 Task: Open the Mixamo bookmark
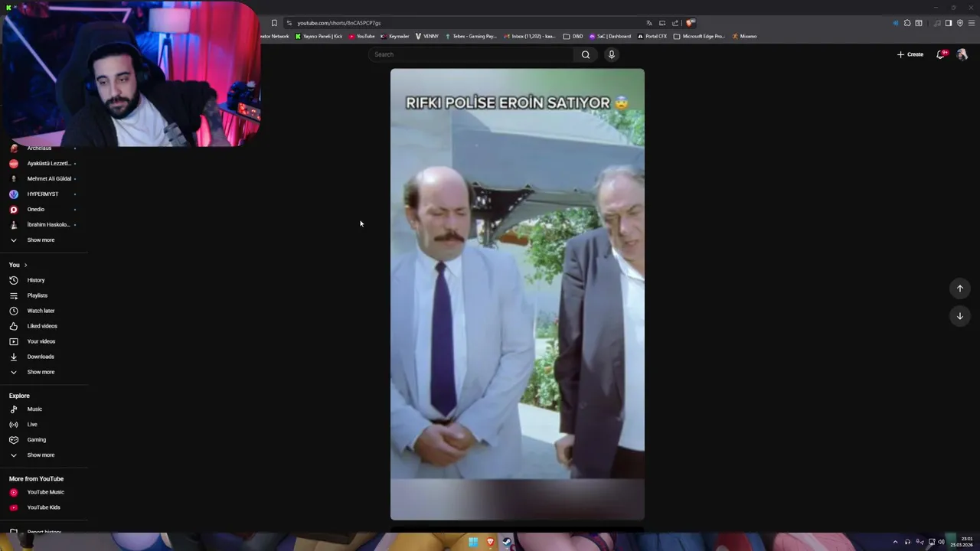[744, 36]
